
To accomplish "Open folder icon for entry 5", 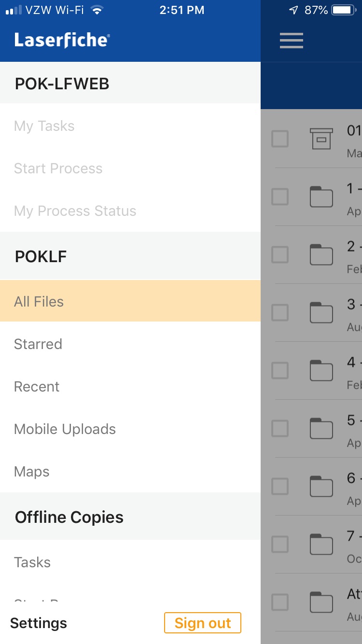I will coord(321,428).
